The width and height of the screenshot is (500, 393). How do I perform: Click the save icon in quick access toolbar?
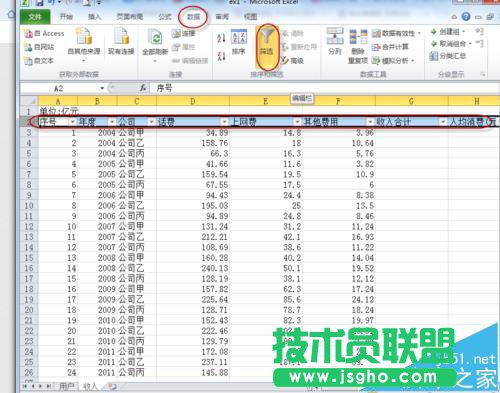click(x=39, y=3)
